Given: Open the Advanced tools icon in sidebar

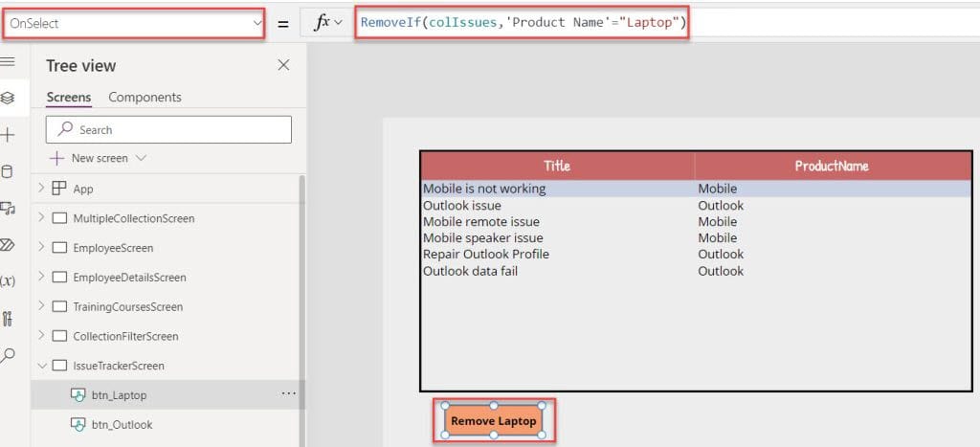Looking at the screenshot, I should pyautogui.click(x=8, y=318).
